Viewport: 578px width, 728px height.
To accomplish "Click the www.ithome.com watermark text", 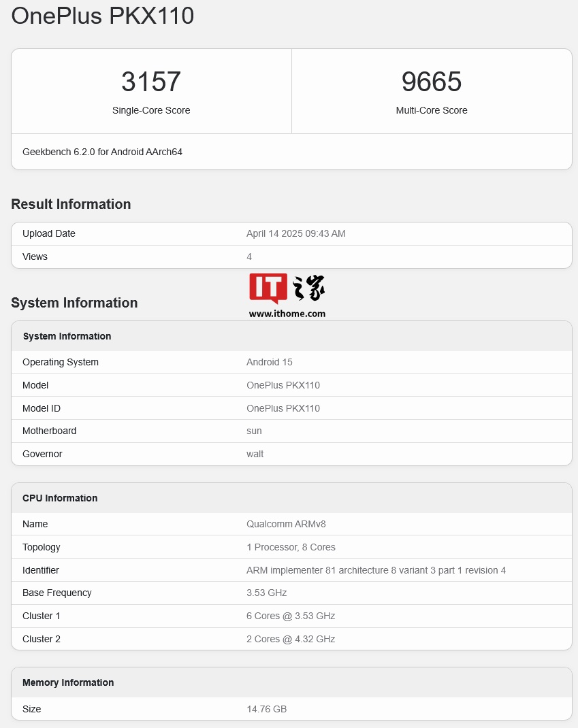I will 287,314.
